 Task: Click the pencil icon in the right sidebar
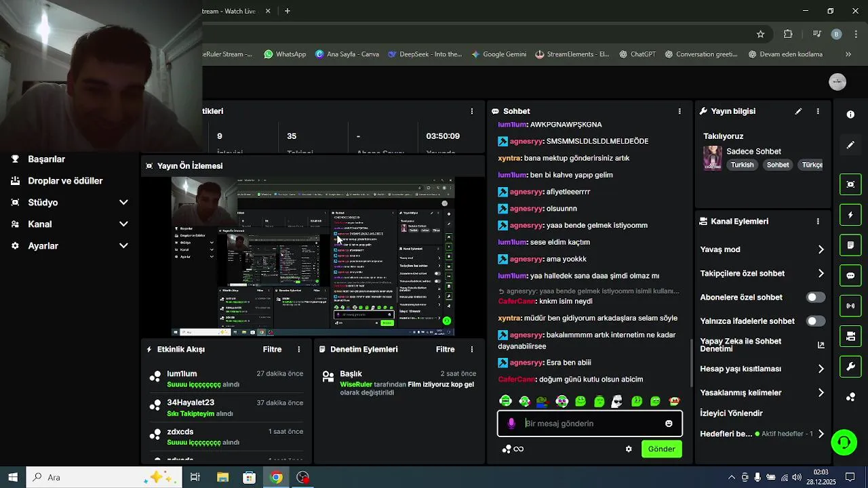click(x=850, y=144)
